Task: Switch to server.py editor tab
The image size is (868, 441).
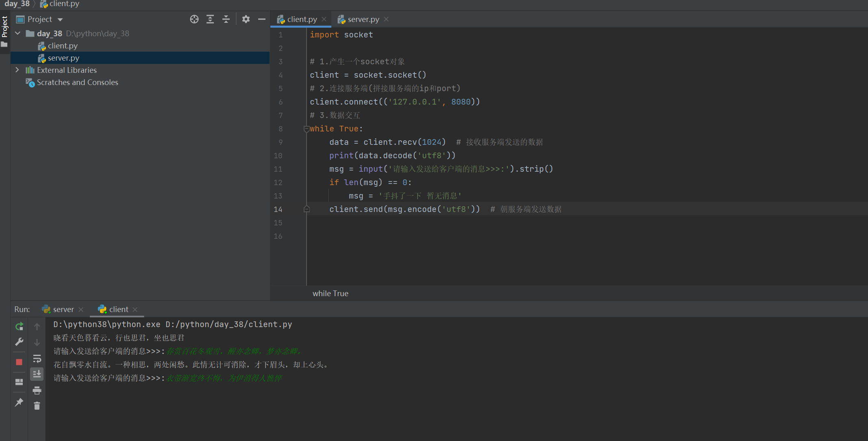Action: click(363, 19)
